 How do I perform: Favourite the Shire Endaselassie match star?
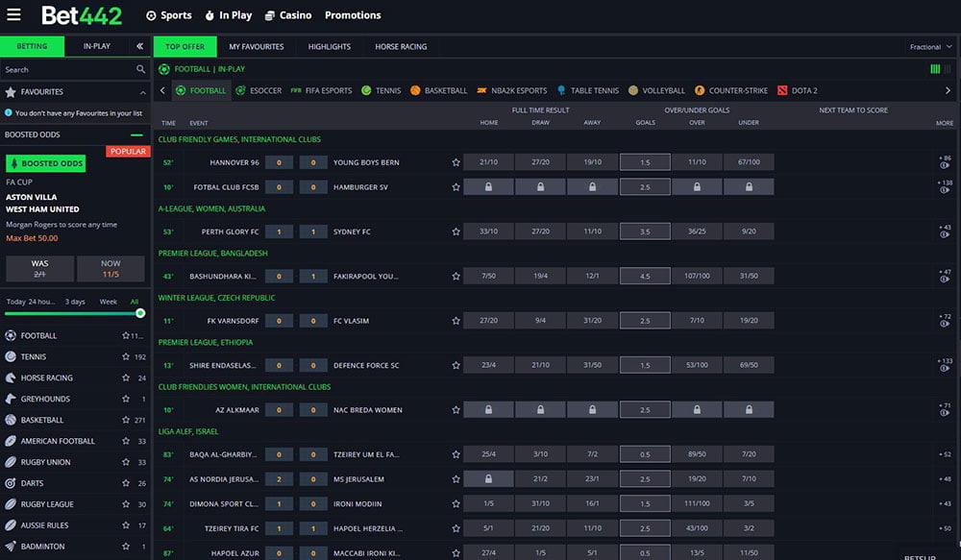[x=456, y=365]
